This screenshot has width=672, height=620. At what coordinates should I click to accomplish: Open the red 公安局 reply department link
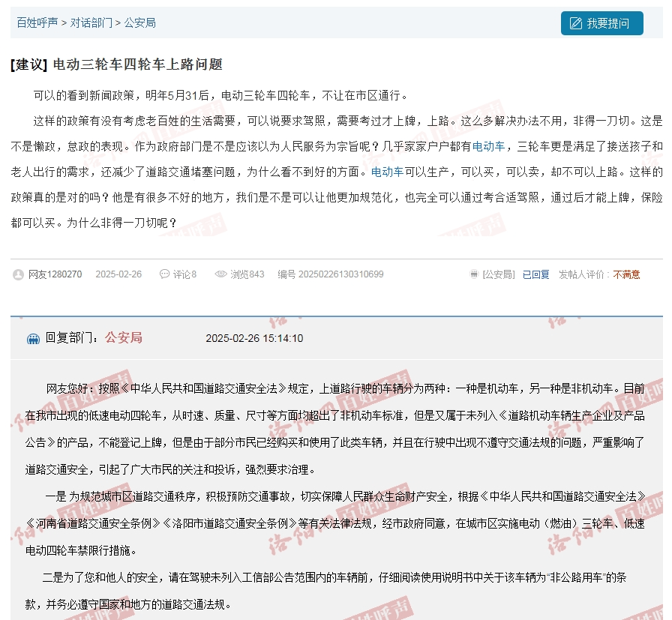click(x=124, y=337)
